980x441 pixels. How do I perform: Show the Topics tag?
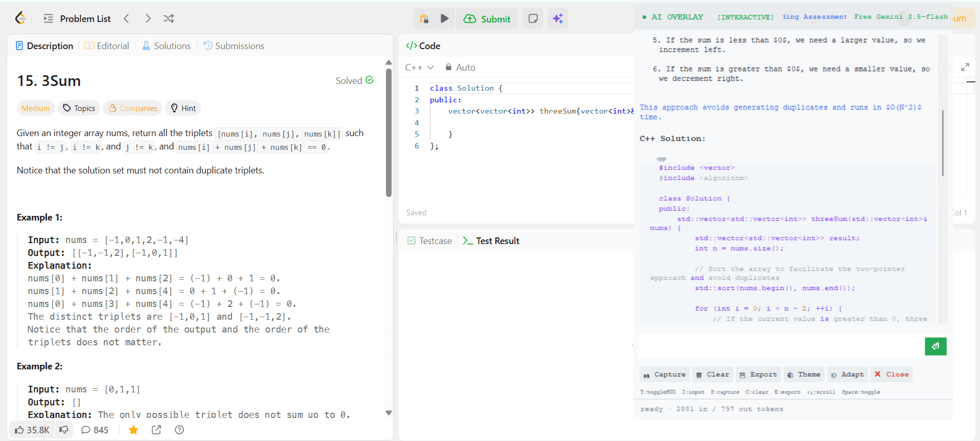point(79,108)
